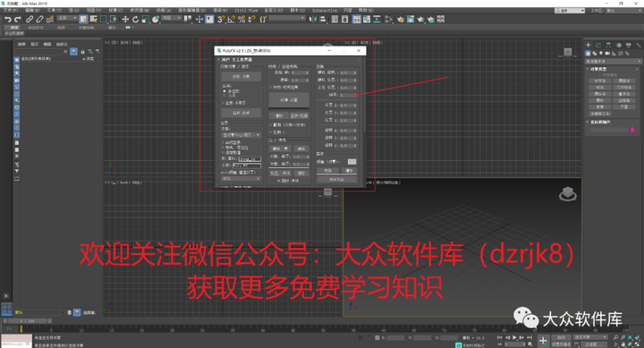Click the 长方体 box primitive button

pos(600,81)
